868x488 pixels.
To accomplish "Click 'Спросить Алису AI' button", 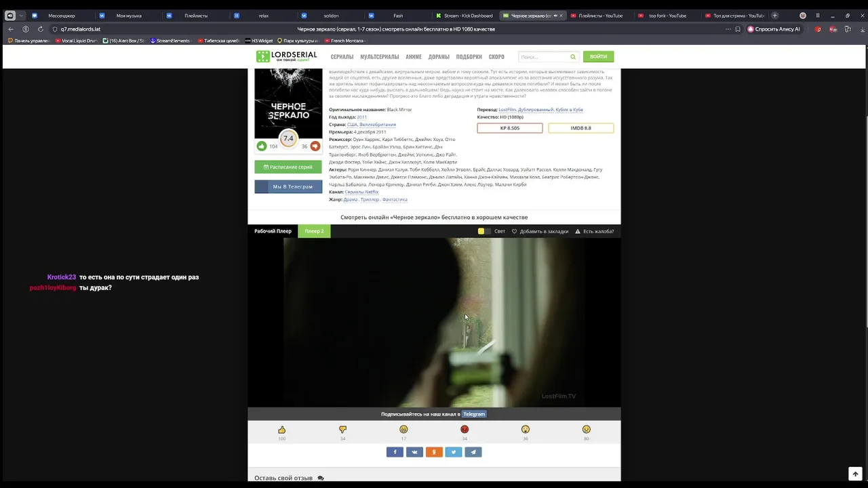I will (x=774, y=29).
